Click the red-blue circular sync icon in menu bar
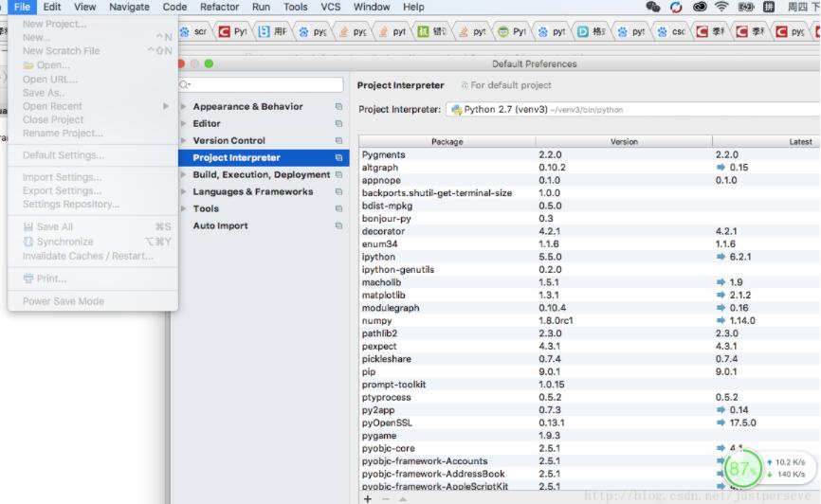The image size is (821, 504). point(676,7)
